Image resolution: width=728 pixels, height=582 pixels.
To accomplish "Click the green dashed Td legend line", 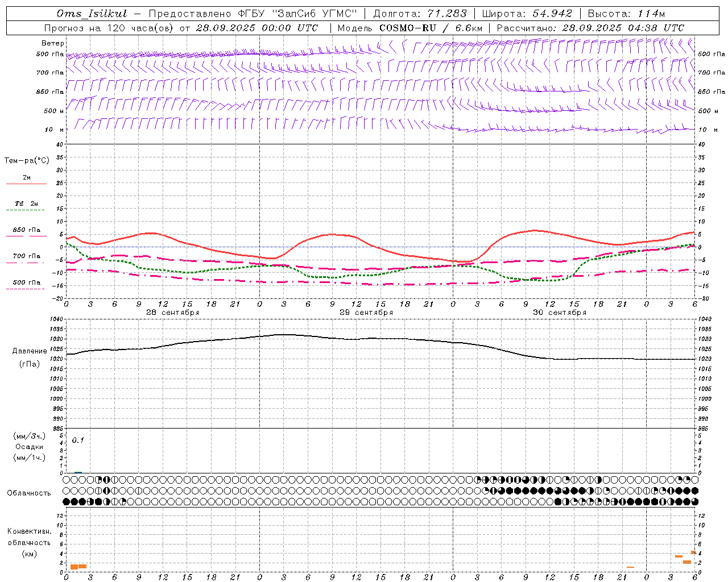I will (x=25, y=210).
